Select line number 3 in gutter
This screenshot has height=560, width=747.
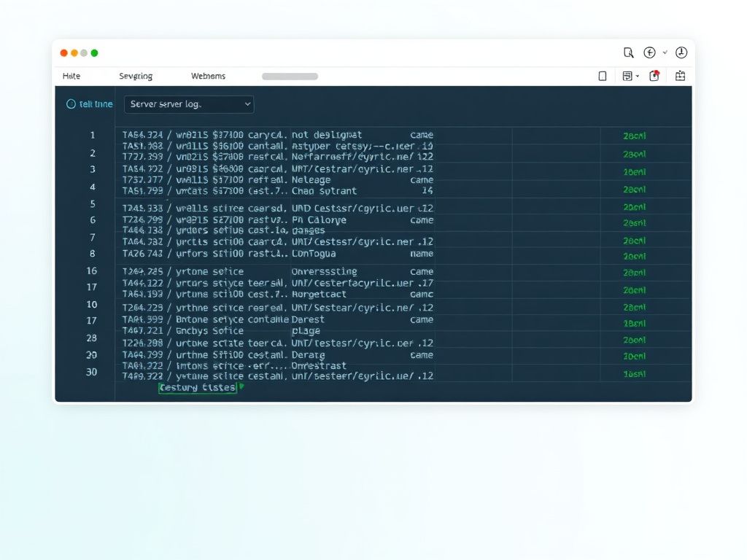tap(93, 169)
